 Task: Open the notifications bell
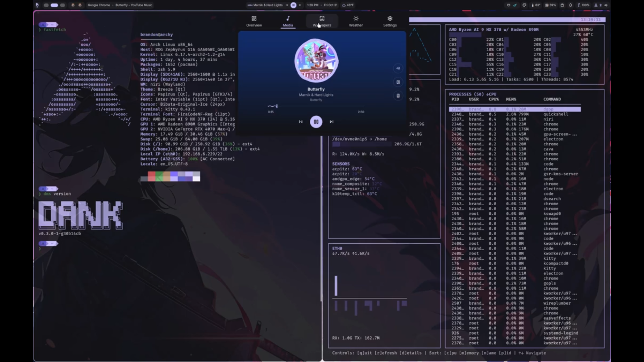571,5
